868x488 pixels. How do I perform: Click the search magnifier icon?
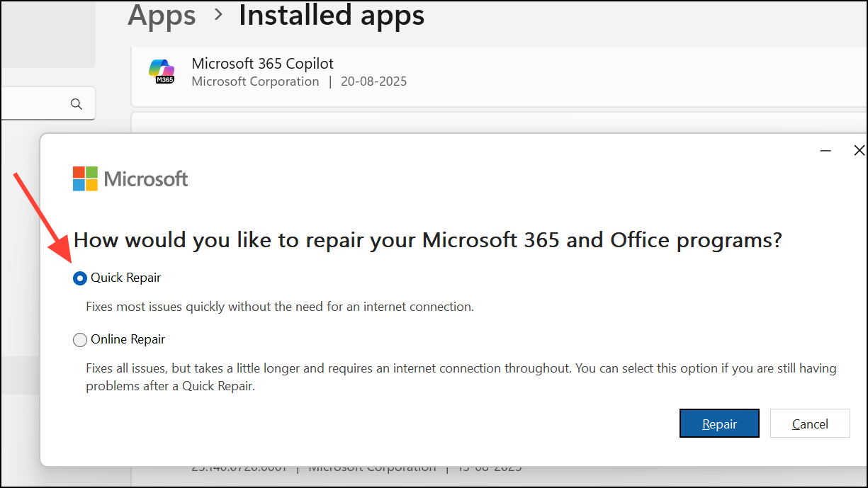coord(77,104)
